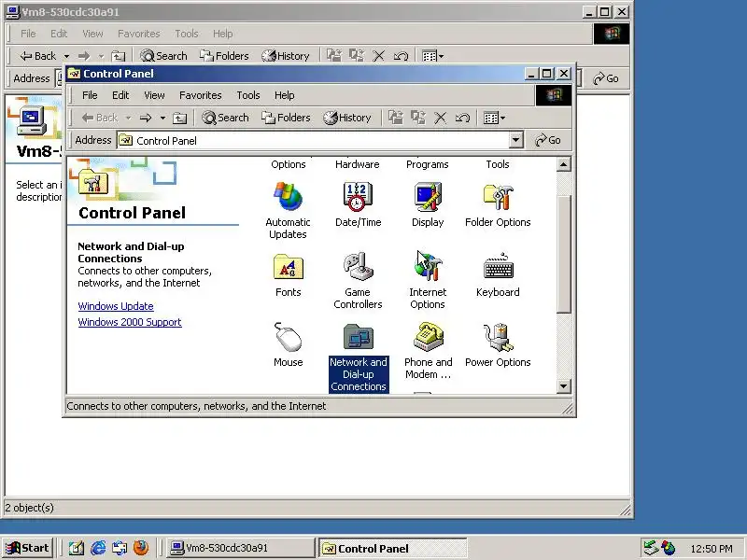Click Control Panel taskbar button
Viewport: 747px width, 560px height.
click(x=392, y=548)
